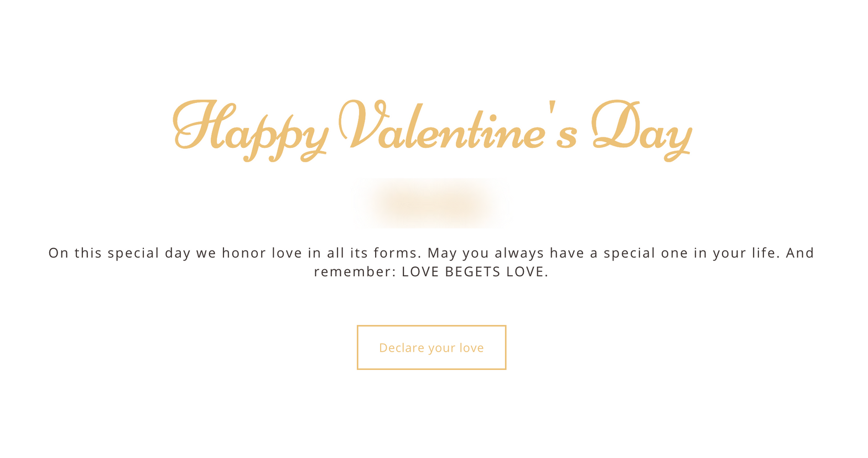The width and height of the screenshot is (868, 458).
Task: Click the word "Day" in the gold heading
Action: point(641,128)
